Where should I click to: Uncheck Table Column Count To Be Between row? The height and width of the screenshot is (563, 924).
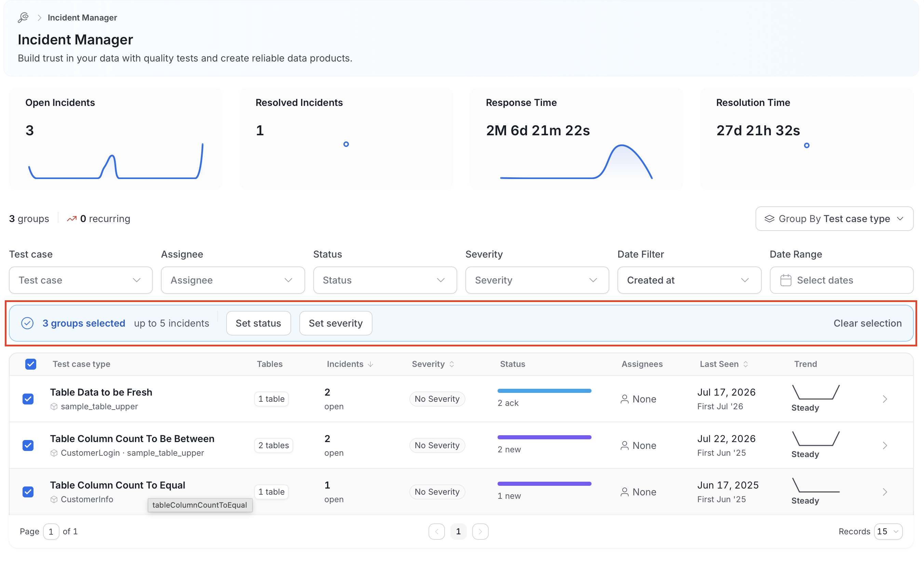pyautogui.click(x=28, y=445)
